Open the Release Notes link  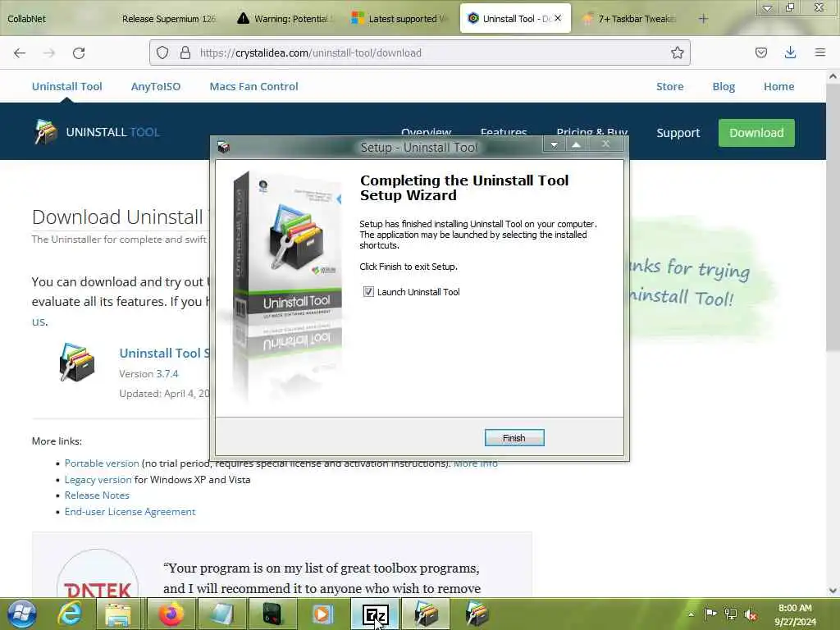(97, 495)
